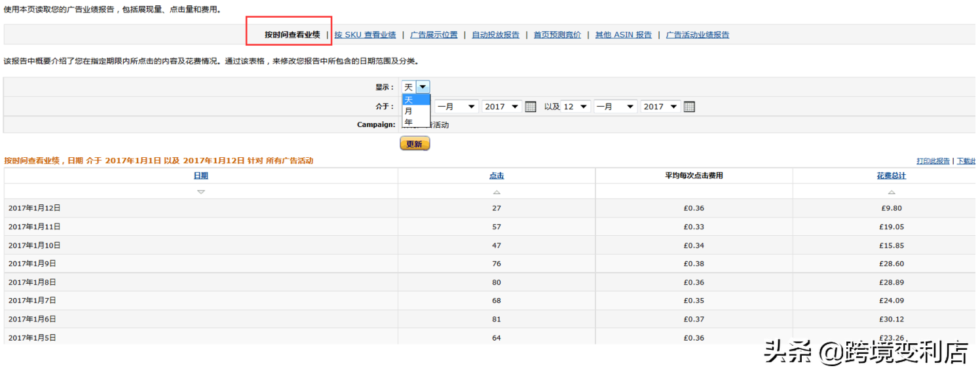
Task: Open the end date calendar picker icon
Action: coord(689,107)
